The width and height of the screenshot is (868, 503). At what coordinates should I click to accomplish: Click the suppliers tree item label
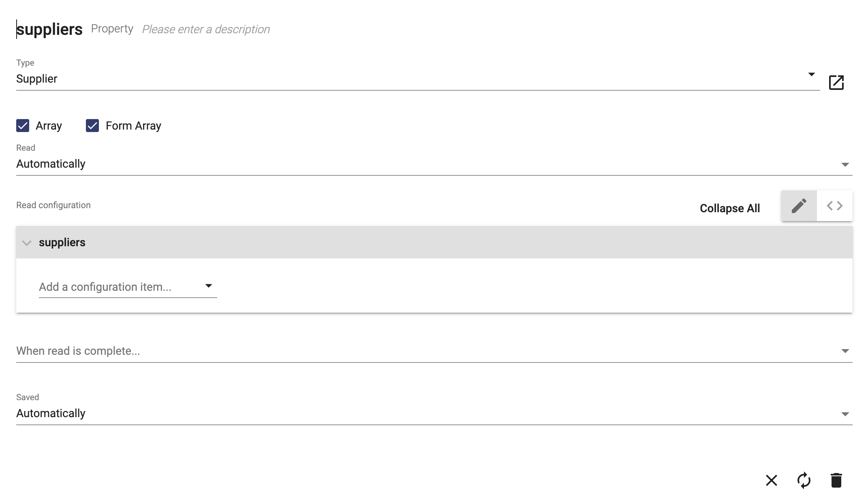[62, 242]
